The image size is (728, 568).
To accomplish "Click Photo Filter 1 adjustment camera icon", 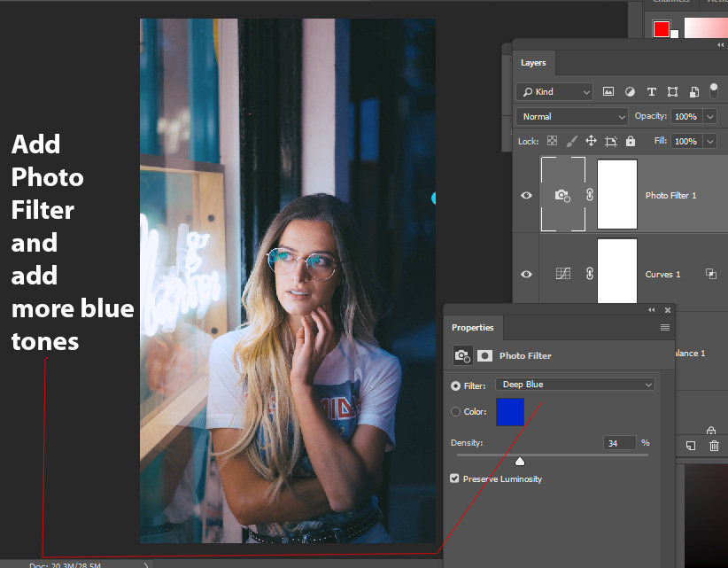I will tap(562, 195).
